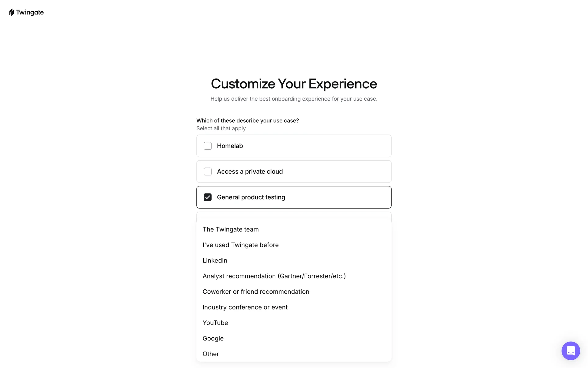Click the Twingate wordmark text
The height and width of the screenshot is (368, 588).
[x=30, y=12]
